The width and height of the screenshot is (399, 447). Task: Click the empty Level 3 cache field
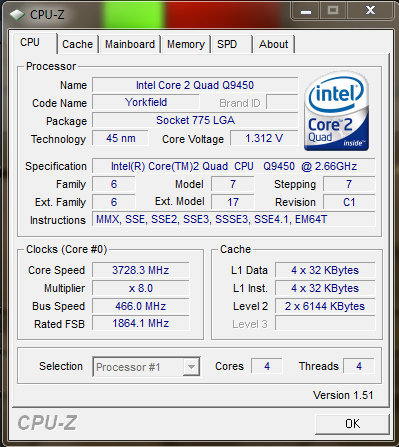[x=325, y=323]
